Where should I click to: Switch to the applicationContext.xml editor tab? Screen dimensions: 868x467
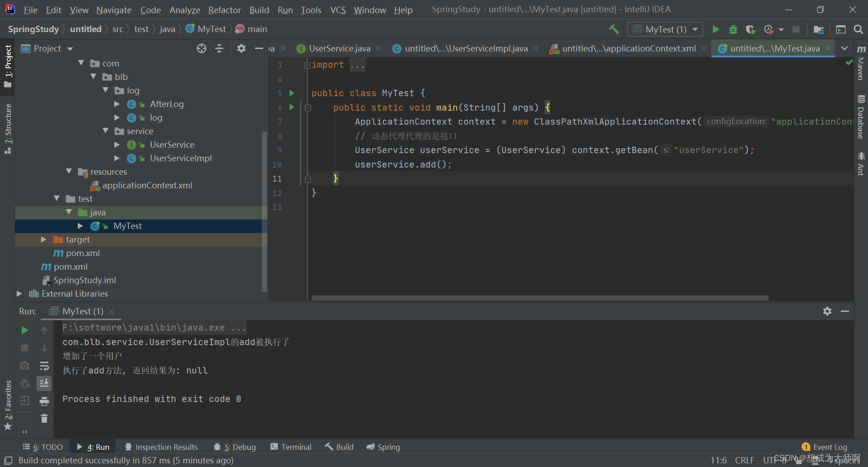coord(628,48)
